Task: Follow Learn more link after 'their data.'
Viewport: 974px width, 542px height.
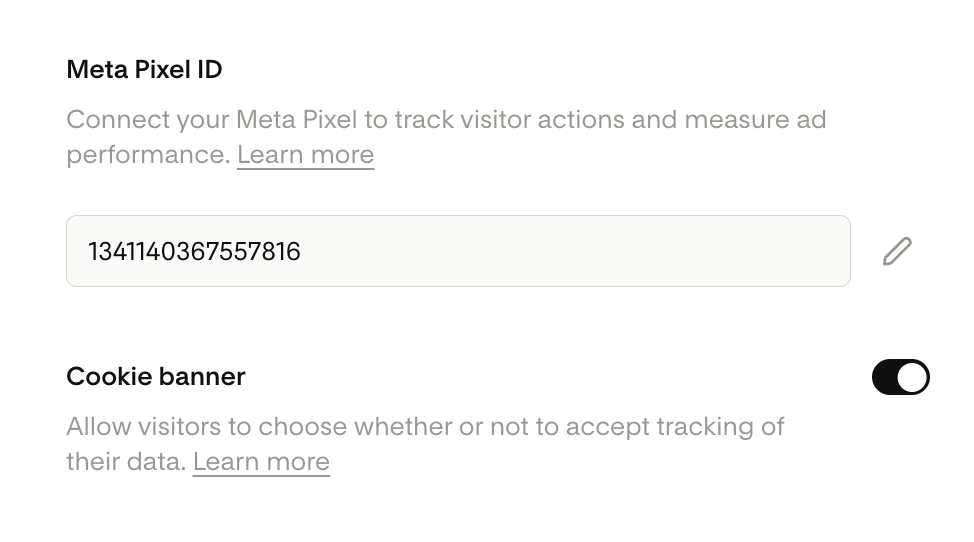Action: [x=261, y=462]
